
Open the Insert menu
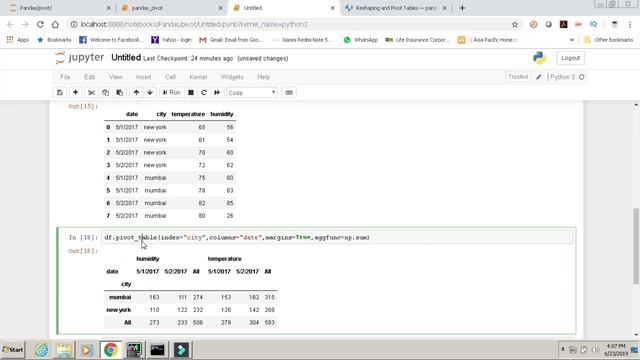pyautogui.click(x=143, y=77)
